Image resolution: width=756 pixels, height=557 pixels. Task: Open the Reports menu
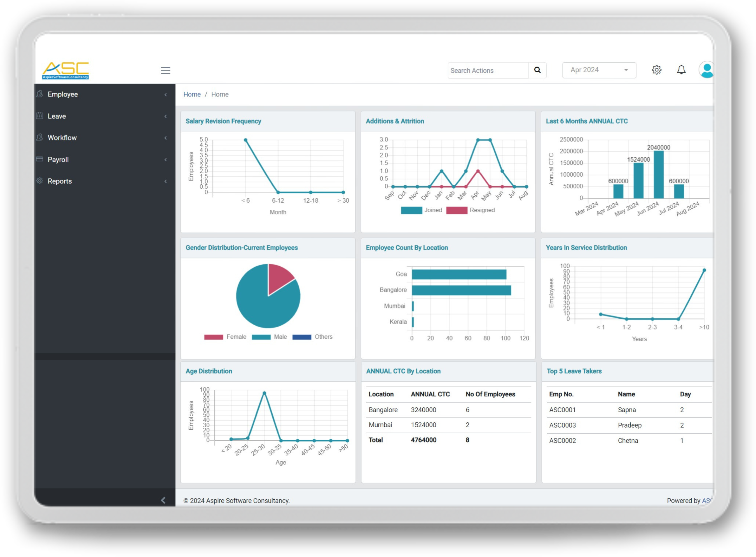point(105,181)
